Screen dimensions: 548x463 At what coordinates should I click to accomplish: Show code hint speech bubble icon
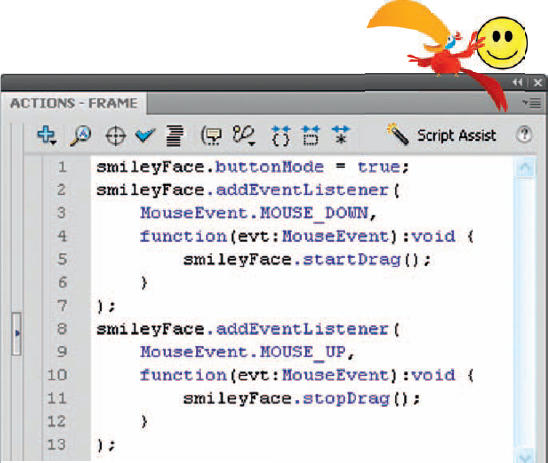click(x=211, y=136)
